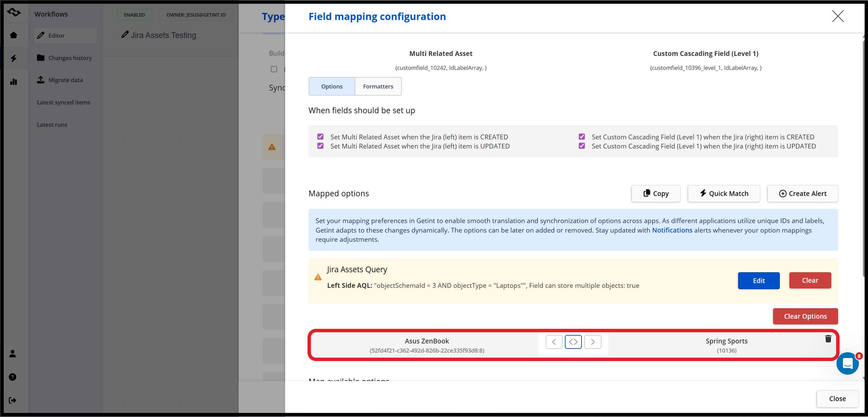The width and height of the screenshot is (868, 417).
Task: Uncheck Set Multi Related Asset when CREATED
Action: coord(320,137)
